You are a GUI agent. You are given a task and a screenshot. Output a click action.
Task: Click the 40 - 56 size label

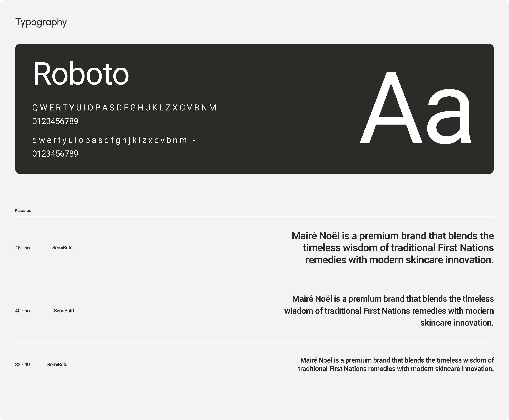point(22,311)
